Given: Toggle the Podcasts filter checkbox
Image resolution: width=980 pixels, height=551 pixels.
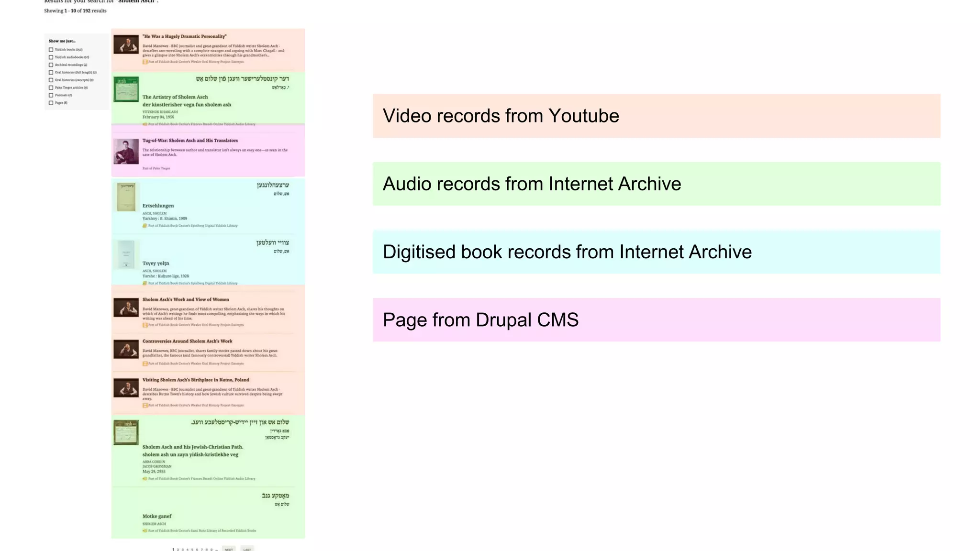Looking at the screenshot, I should [51, 95].
